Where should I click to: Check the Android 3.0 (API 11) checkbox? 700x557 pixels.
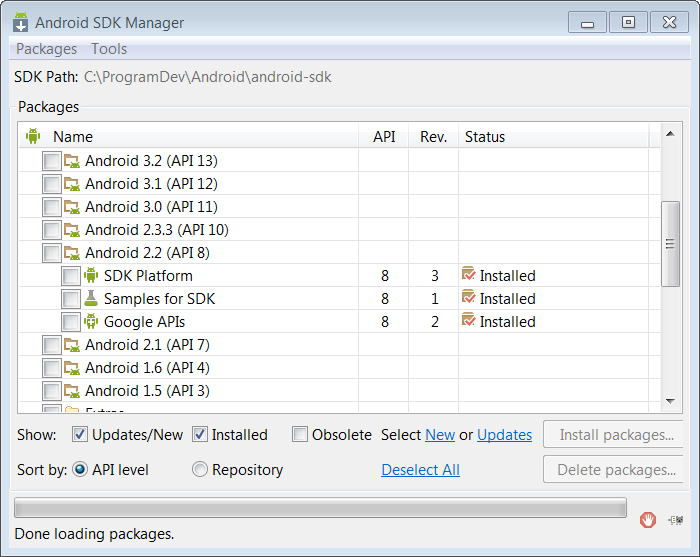[x=52, y=207]
